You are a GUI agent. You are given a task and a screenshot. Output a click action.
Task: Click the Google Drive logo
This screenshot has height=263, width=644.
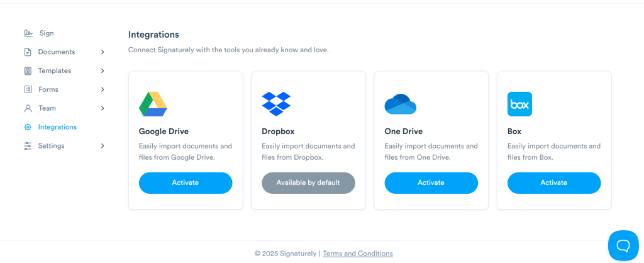tap(153, 104)
